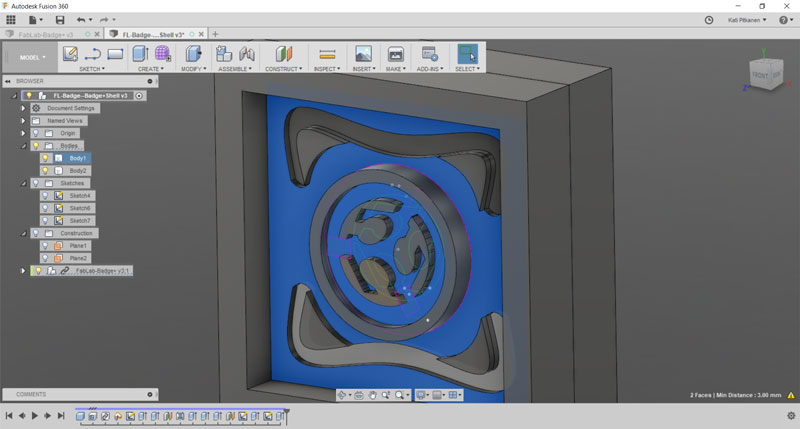Image resolution: width=800 pixels, height=429 pixels.
Task: Open the SKETCH menu
Action: coord(92,69)
